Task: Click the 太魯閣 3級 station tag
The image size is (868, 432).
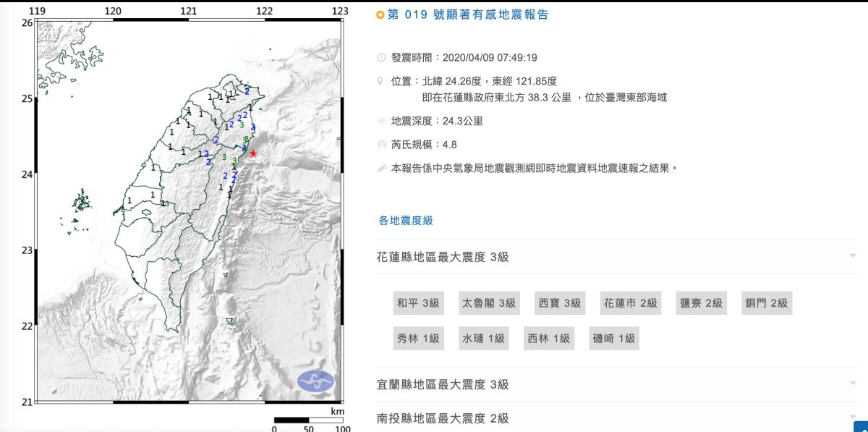Action: coord(488,303)
